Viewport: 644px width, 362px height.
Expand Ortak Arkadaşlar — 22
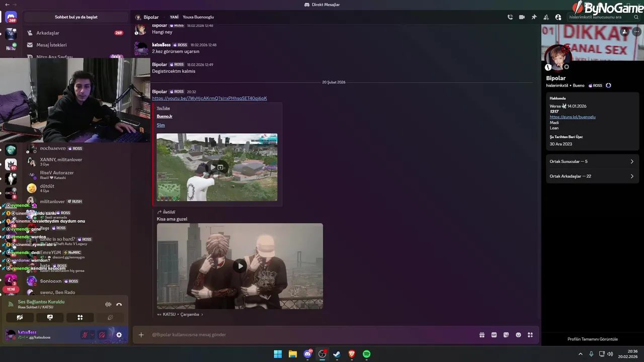pos(592,176)
